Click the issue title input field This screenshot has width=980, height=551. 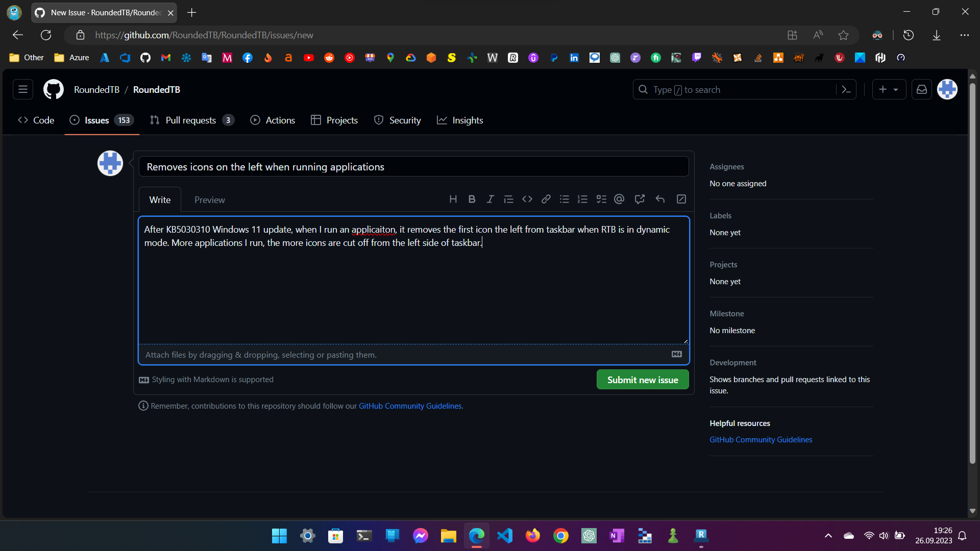pyautogui.click(x=413, y=166)
